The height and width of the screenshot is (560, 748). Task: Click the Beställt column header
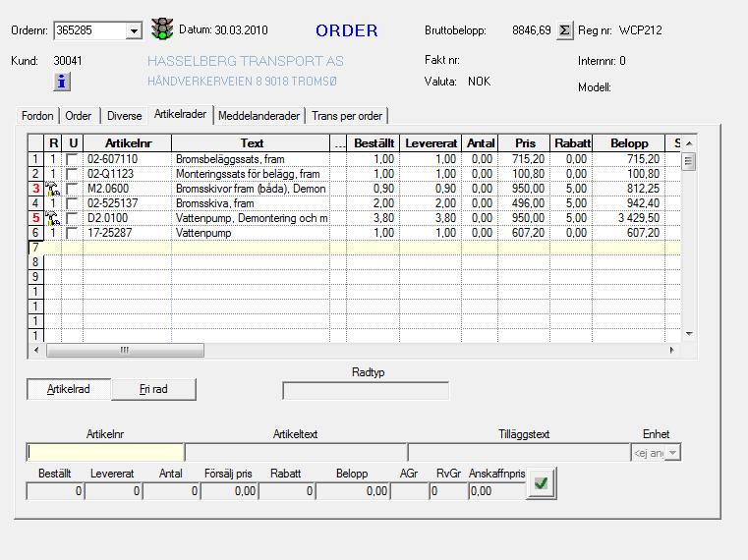pos(374,143)
